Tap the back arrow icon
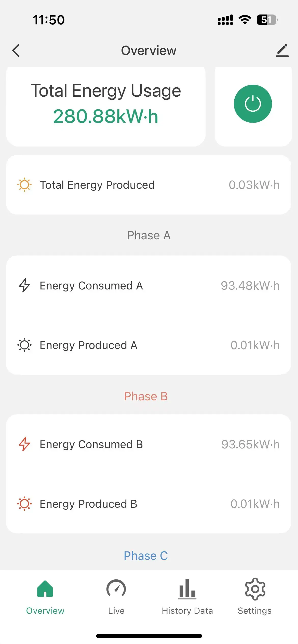Viewport: 298px width, 644px height. 16,50
